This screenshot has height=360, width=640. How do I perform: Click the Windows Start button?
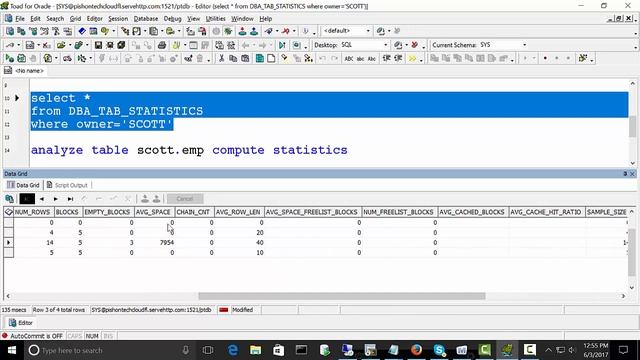[x=11, y=350]
